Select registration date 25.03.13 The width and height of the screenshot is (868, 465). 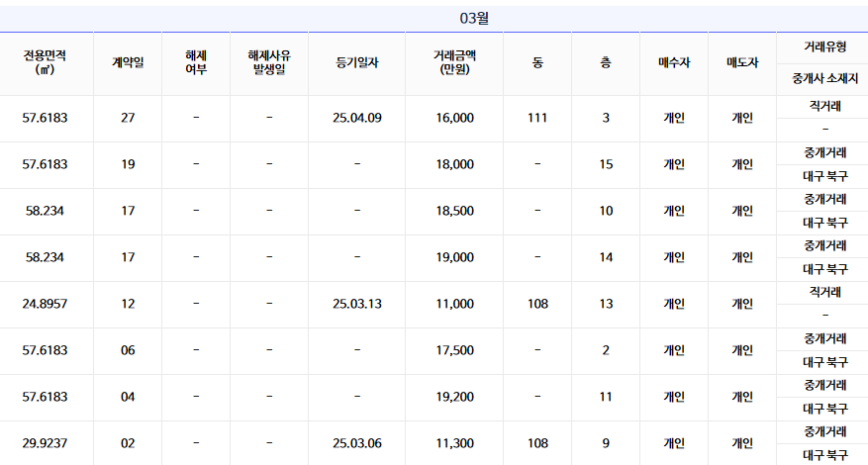click(357, 304)
